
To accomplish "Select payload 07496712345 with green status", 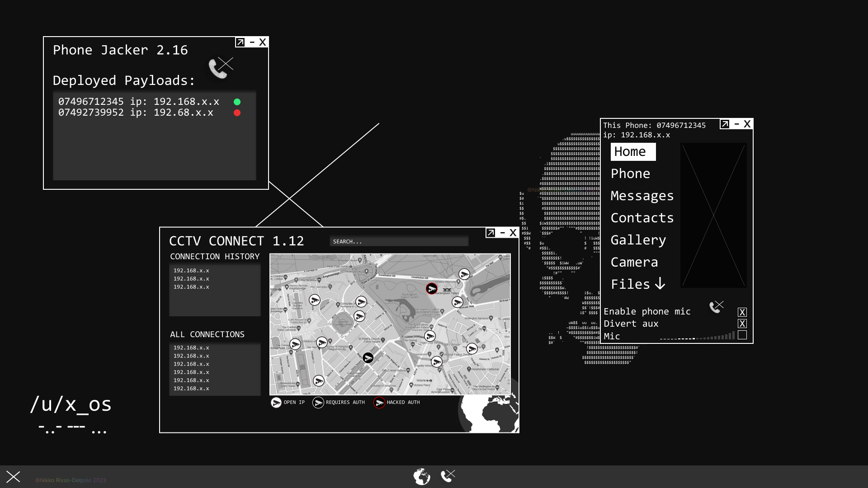I will 138,102.
